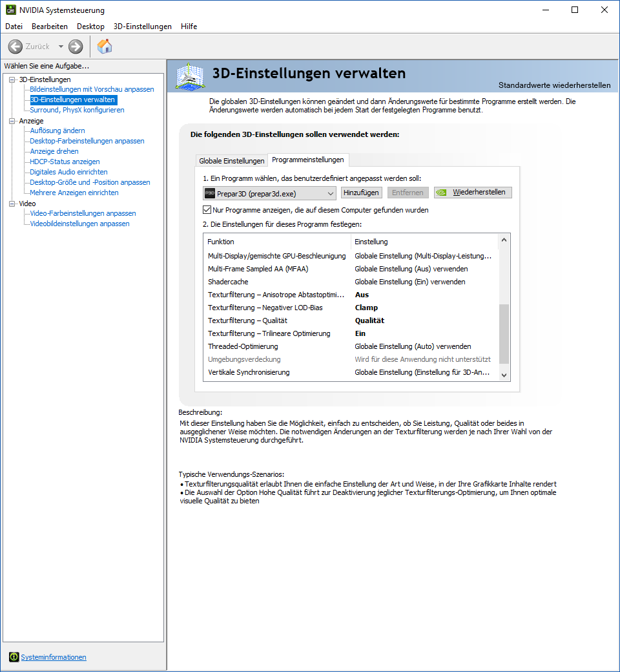The width and height of the screenshot is (620, 672).
Task: Click the Back arrow icon
Action: [x=15, y=47]
